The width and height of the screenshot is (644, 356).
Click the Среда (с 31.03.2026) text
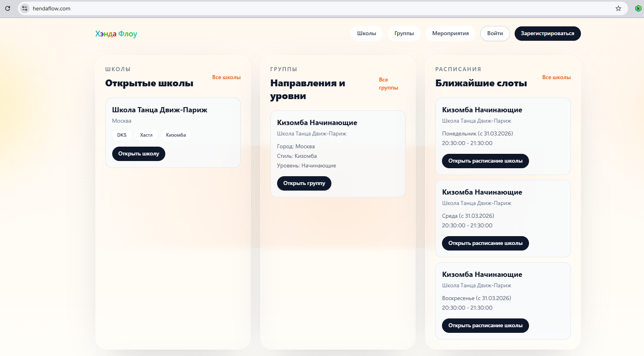[468, 216]
